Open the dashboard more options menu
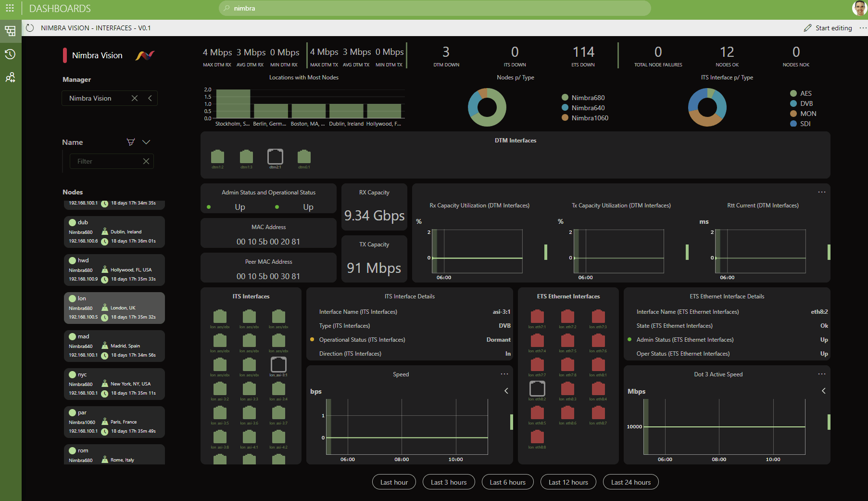 click(863, 28)
